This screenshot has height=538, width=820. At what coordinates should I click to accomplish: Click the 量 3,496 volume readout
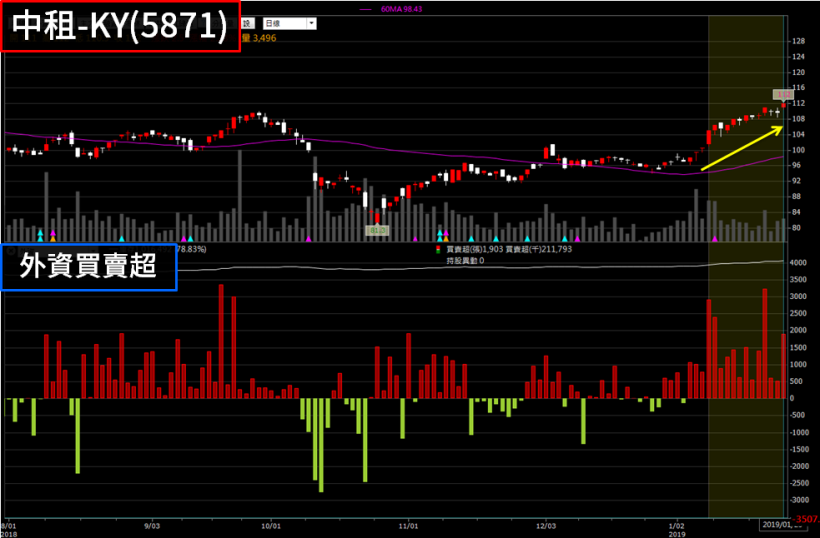tap(259, 38)
